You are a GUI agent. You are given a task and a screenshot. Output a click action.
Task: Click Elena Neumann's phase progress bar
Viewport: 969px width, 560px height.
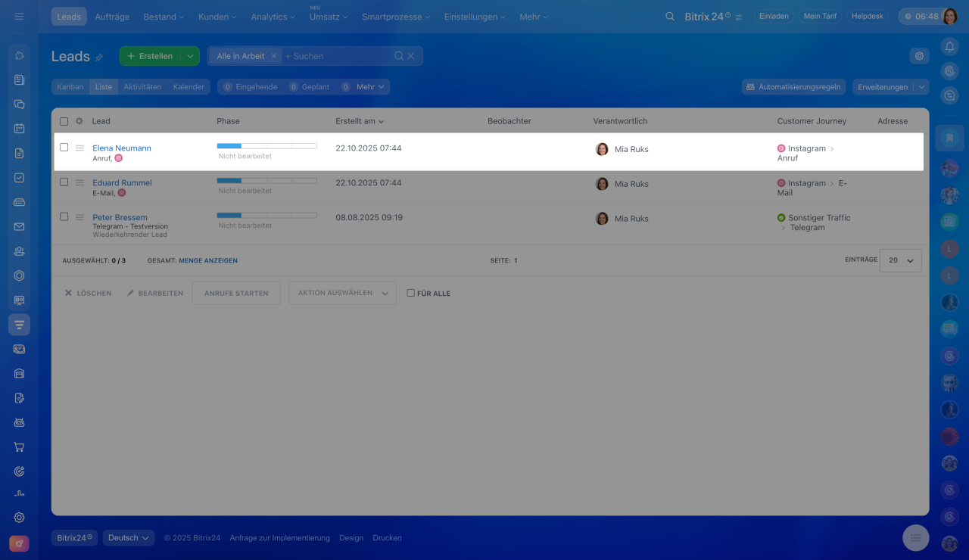[266, 146]
